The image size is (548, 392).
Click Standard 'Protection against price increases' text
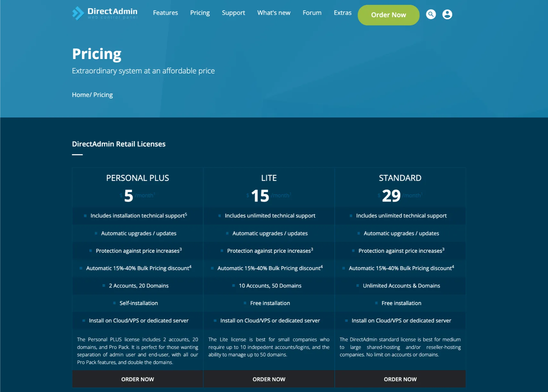401,251
